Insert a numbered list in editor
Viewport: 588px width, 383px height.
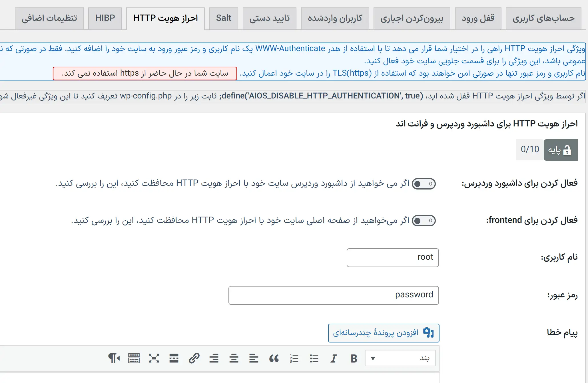coord(294,358)
